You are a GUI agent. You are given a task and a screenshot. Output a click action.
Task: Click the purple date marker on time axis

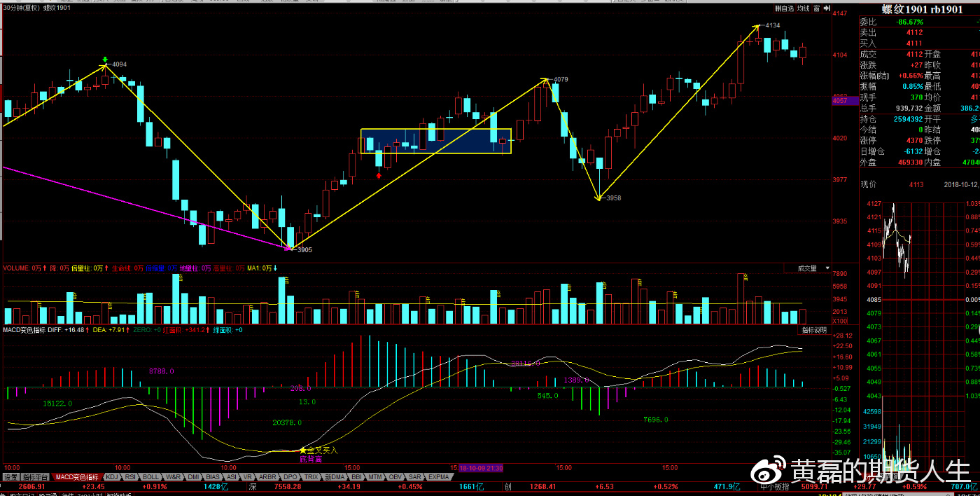coord(482,467)
